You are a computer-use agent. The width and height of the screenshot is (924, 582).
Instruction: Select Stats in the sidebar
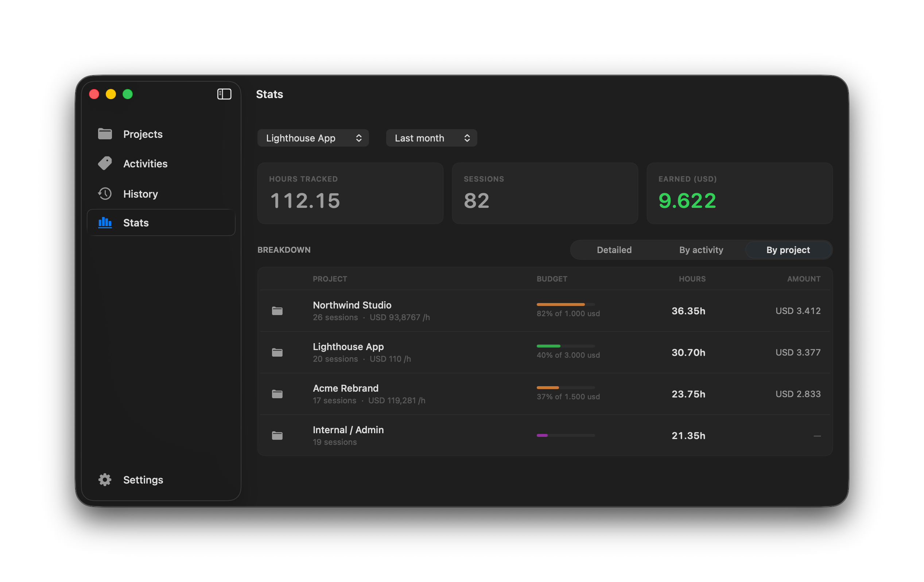tap(161, 222)
